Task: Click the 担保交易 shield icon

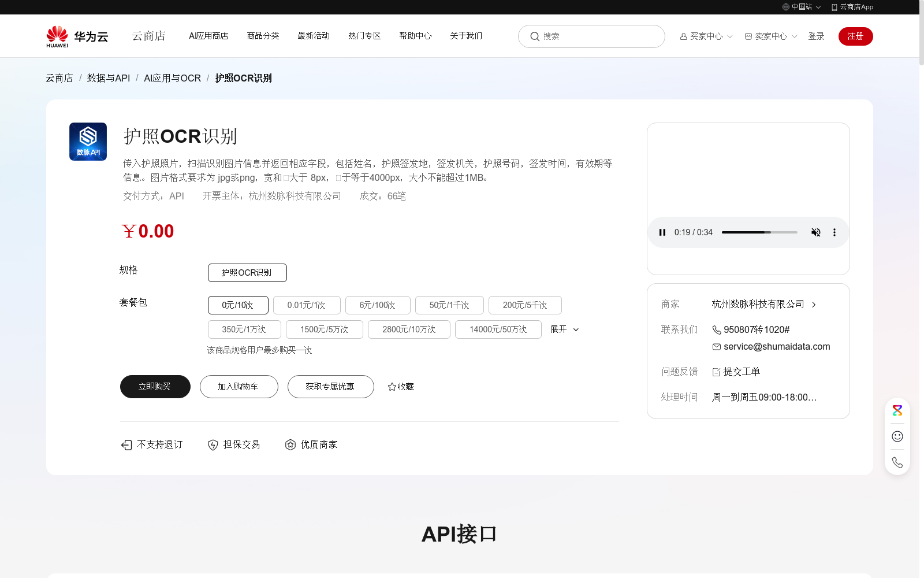Action: point(213,444)
